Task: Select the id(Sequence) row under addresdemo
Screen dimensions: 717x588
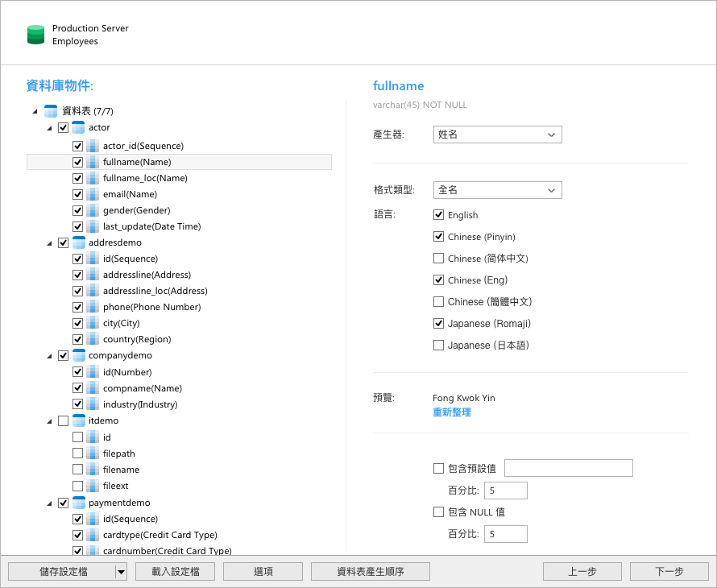Action: (x=179, y=259)
